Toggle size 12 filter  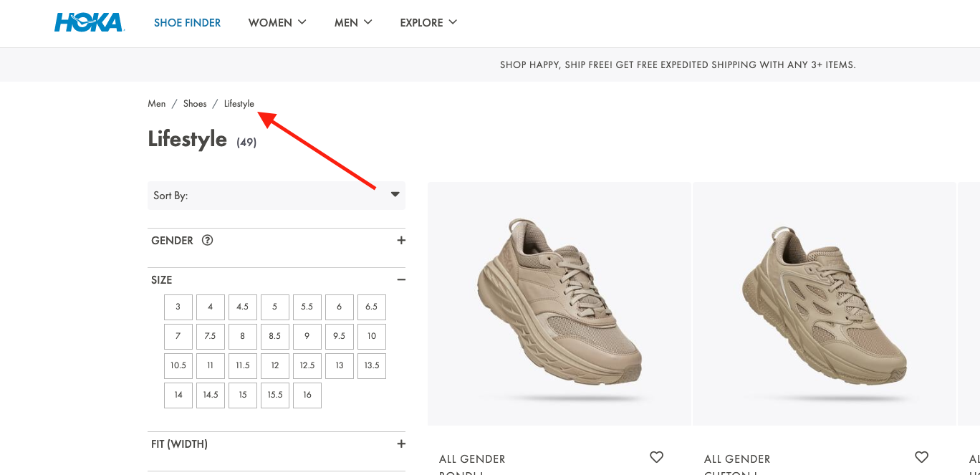pos(275,365)
